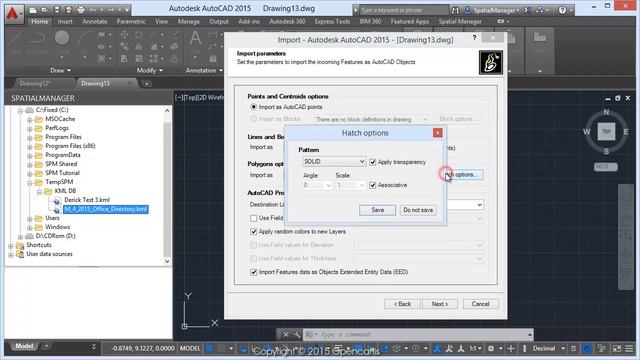The height and width of the screenshot is (360, 640).
Task: Click the Next > button
Action: [440, 304]
